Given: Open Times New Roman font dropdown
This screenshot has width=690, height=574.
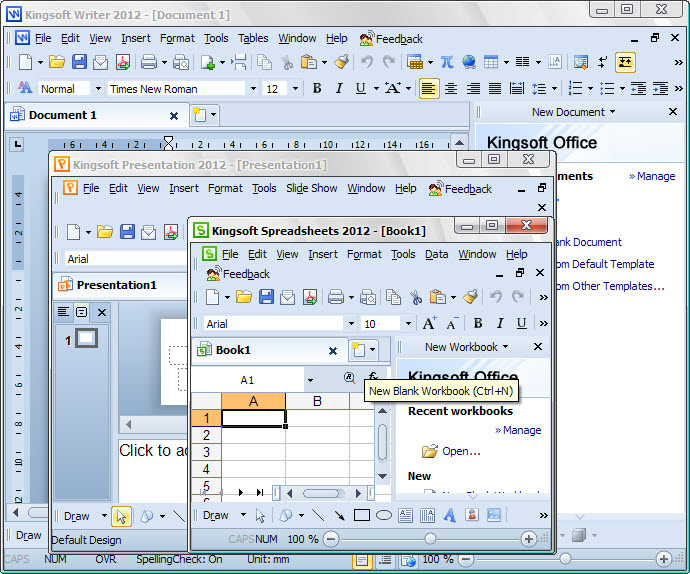Looking at the screenshot, I should click(253, 89).
